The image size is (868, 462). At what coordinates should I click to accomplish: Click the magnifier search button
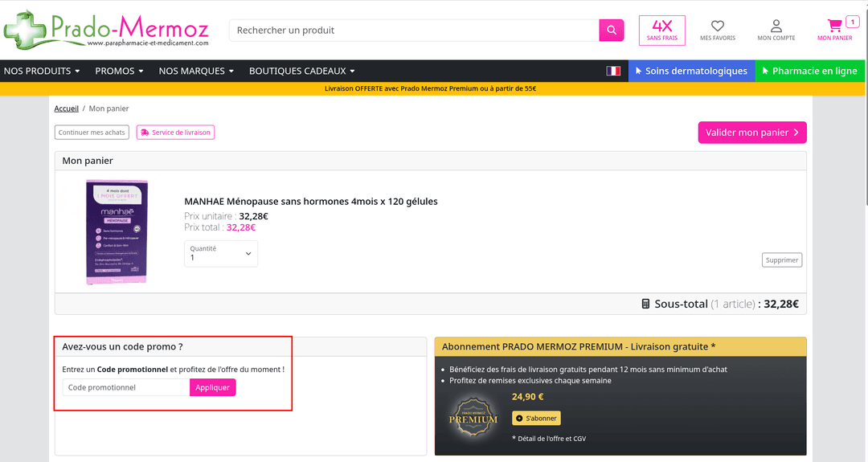(611, 31)
